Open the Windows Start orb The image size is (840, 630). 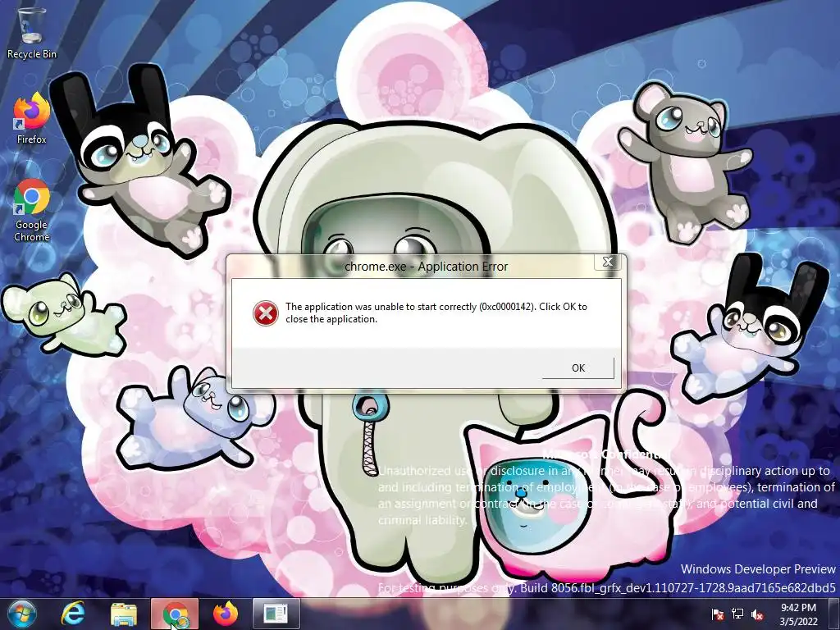point(22,614)
